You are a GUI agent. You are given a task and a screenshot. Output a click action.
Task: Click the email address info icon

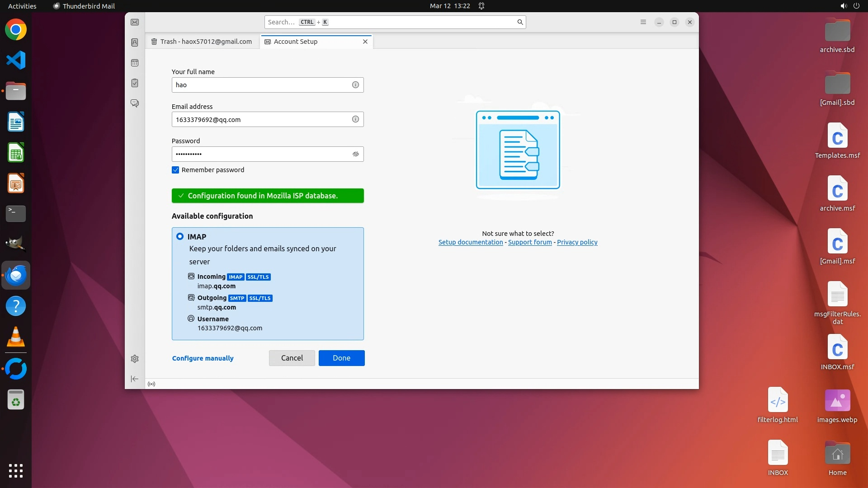click(355, 119)
